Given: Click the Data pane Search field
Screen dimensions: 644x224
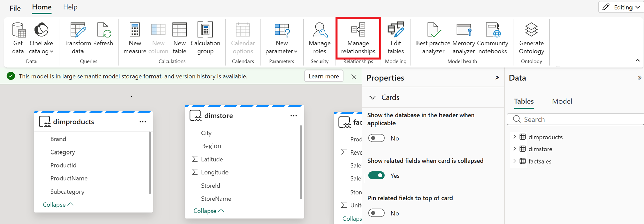Looking at the screenshot, I should pyautogui.click(x=576, y=119).
